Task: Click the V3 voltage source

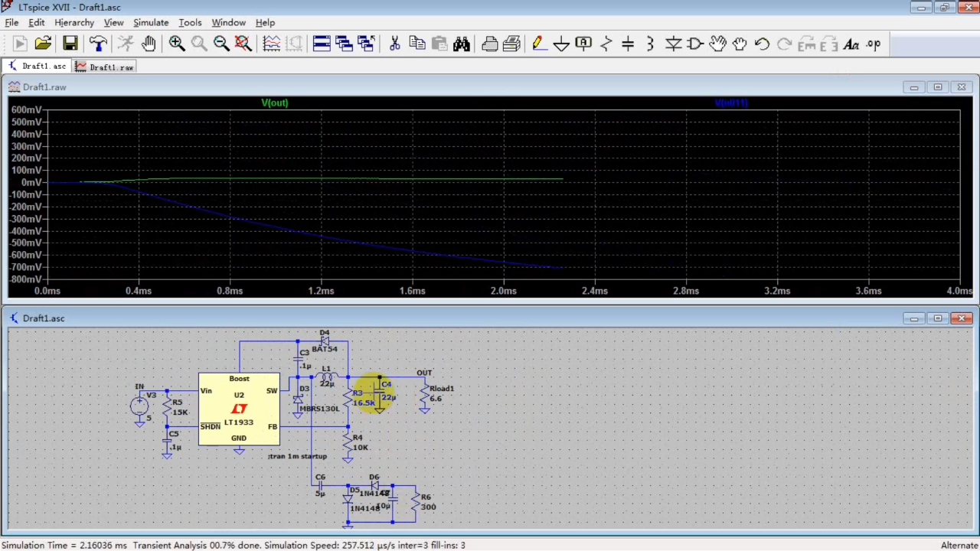Action: coord(139,406)
